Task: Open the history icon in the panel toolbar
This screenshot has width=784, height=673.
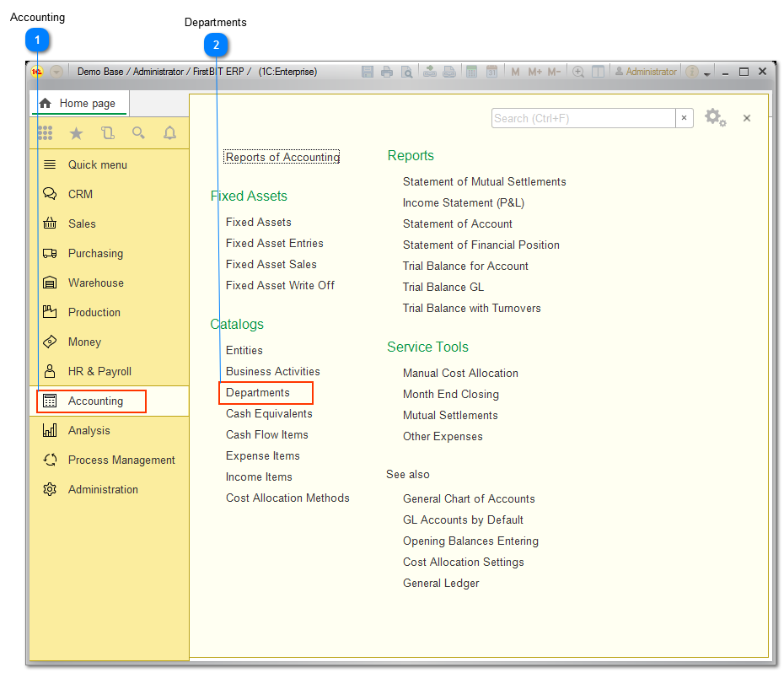Action: tap(107, 132)
